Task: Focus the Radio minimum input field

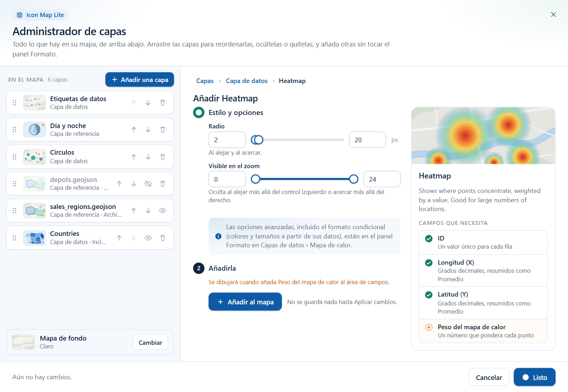Action: (227, 140)
